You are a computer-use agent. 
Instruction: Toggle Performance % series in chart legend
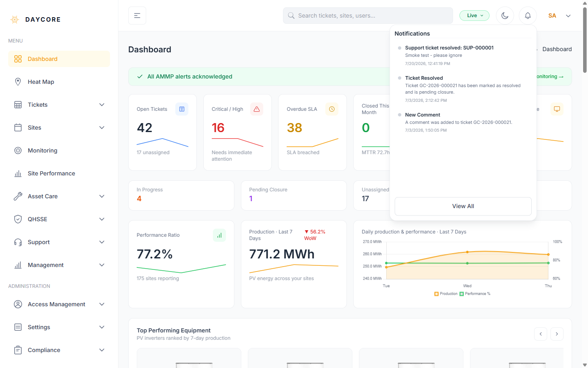(x=475, y=294)
